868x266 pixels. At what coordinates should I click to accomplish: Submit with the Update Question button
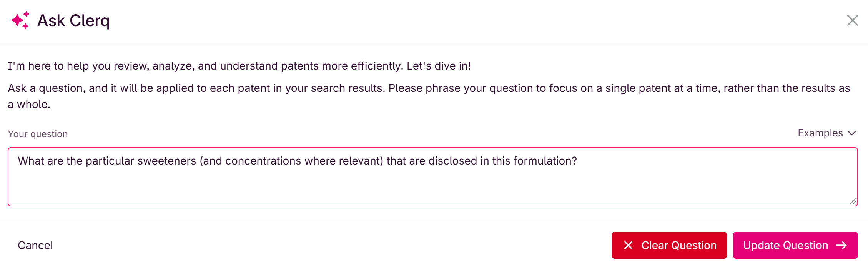coord(795,245)
